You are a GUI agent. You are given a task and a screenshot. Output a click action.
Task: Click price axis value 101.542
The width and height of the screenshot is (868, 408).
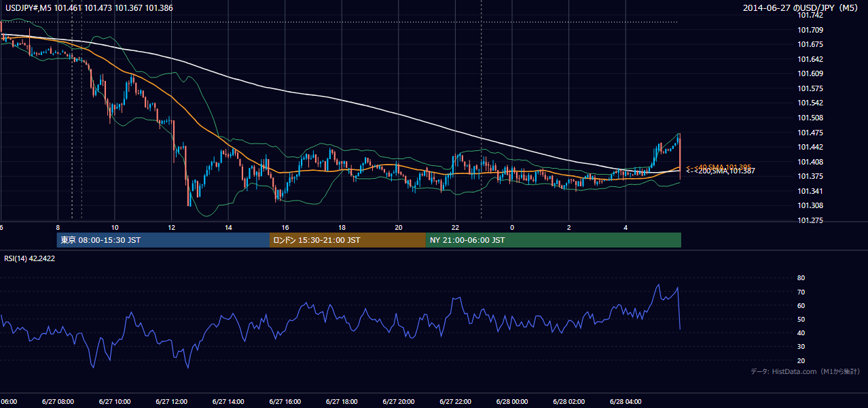(x=810, y=103)
